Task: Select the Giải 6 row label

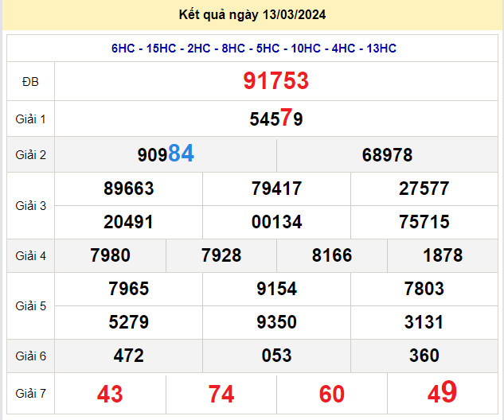Action: pyautogui.click(x=30, y=356)
